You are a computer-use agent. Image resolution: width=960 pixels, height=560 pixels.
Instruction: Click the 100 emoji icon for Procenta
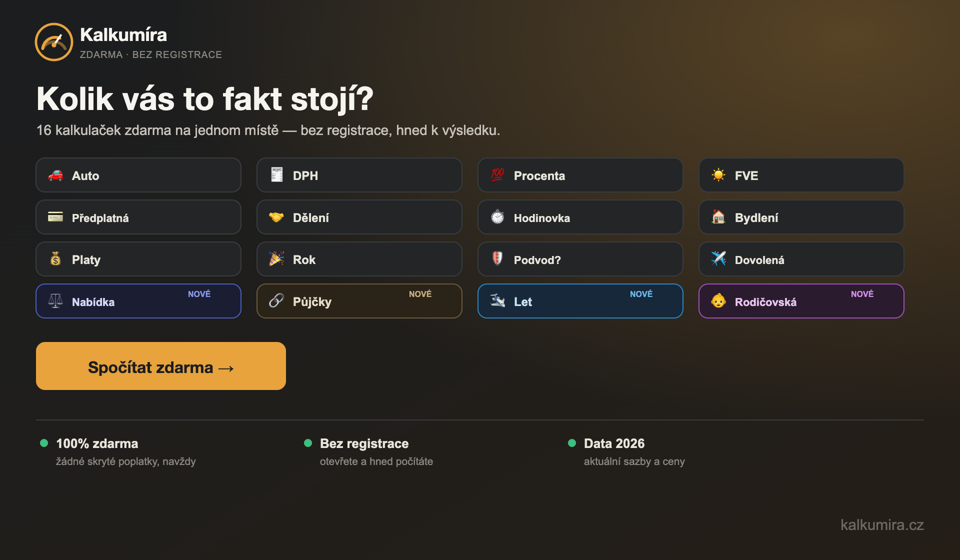[x=497, y=175]
